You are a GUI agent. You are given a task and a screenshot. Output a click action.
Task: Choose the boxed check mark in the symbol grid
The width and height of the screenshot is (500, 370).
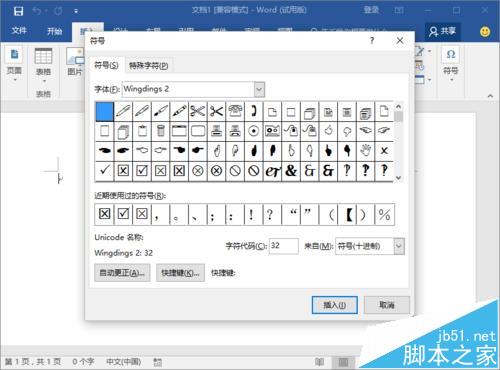(x=142, y=171)
